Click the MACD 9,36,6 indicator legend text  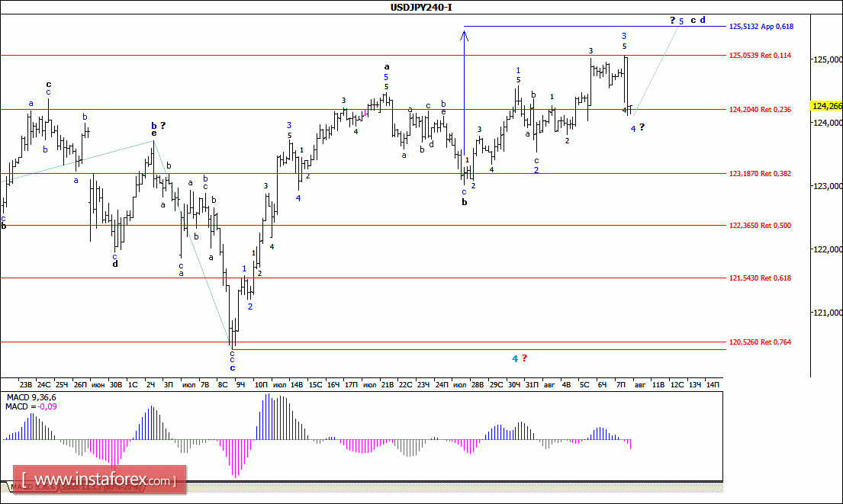[31, 397]
